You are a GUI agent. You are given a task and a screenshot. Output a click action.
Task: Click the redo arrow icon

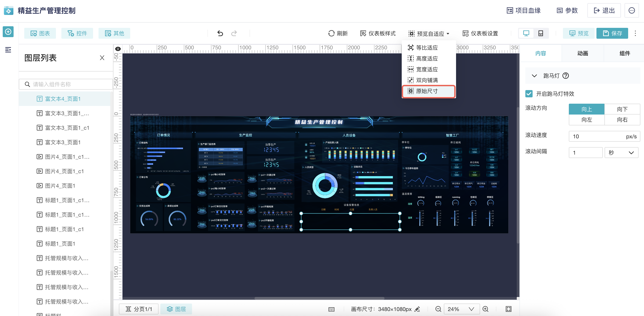coord(234,33)
